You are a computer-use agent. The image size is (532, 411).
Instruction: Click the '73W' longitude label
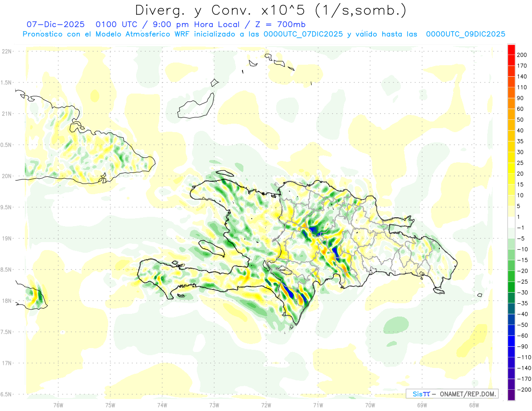coord(214,405)
